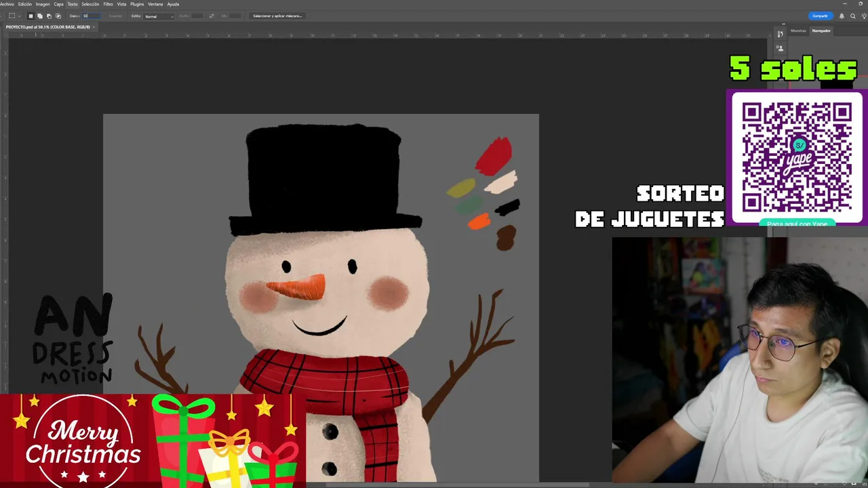Open the Ayuda menu

click(173, 4)
